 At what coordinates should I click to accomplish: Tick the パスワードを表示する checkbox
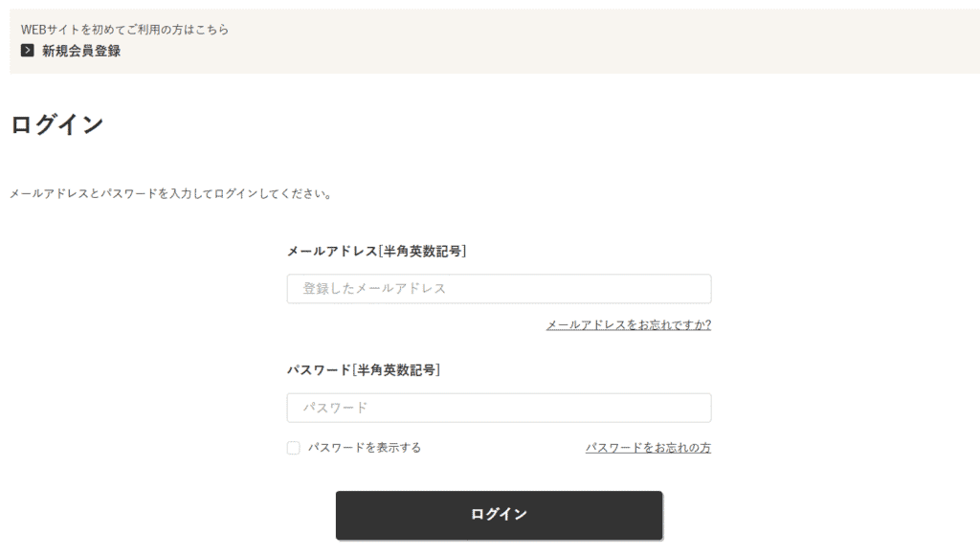(294, 448)
